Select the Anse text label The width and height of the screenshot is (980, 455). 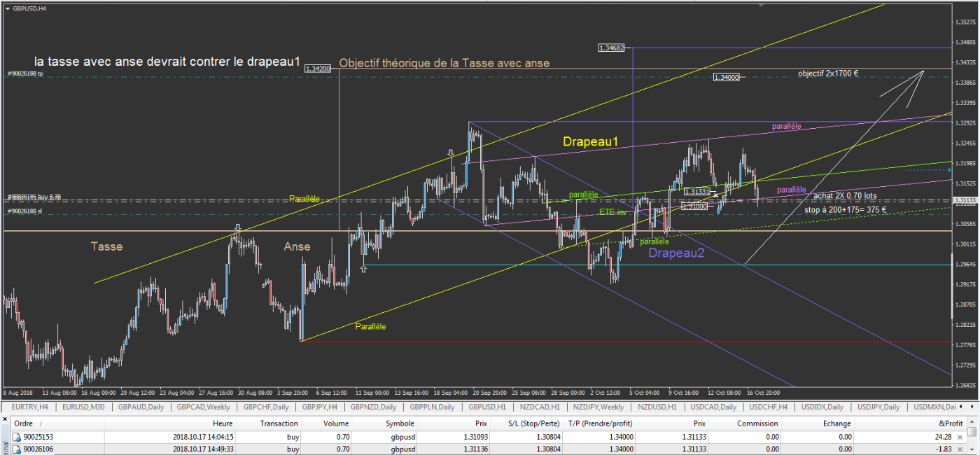pos(297,246)
